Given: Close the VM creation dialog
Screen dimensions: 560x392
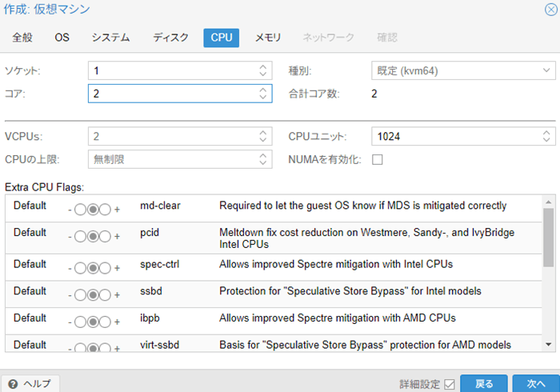Looking at the screenshot, I should coord(551,10).
